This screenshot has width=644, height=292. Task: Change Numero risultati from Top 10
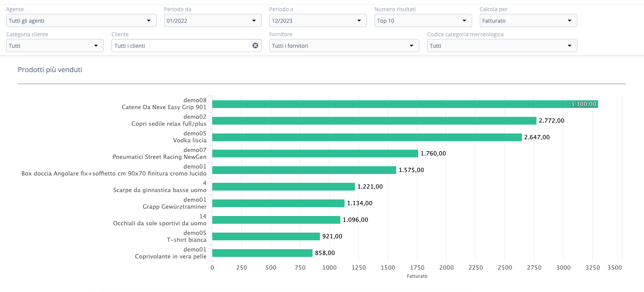[423, 21]
